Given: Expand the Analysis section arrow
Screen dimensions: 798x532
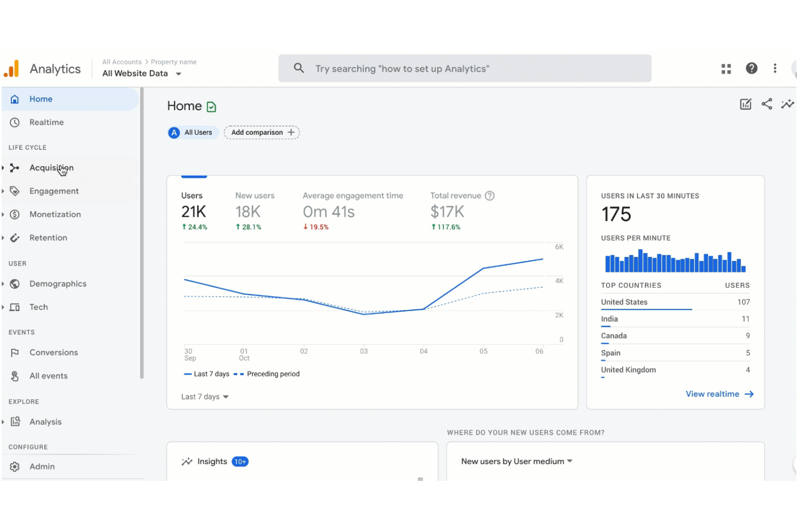Looking at the screenshot, I should tap(3, 422).
